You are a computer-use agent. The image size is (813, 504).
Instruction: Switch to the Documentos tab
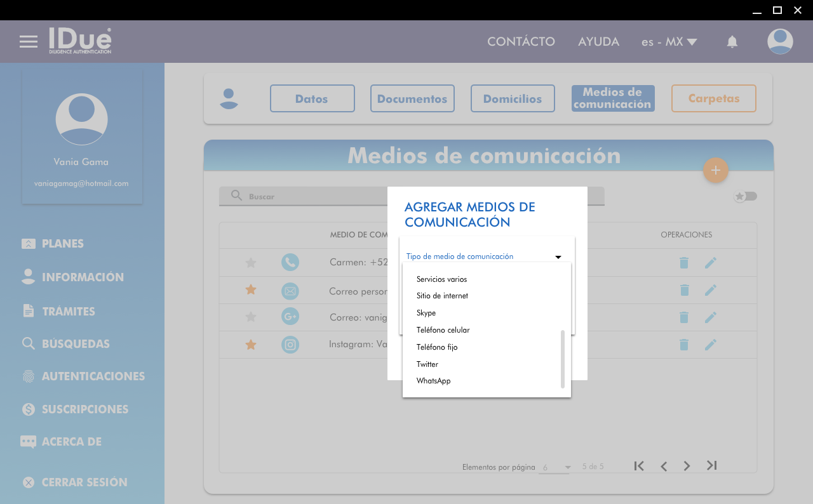(x=412, y=98)
